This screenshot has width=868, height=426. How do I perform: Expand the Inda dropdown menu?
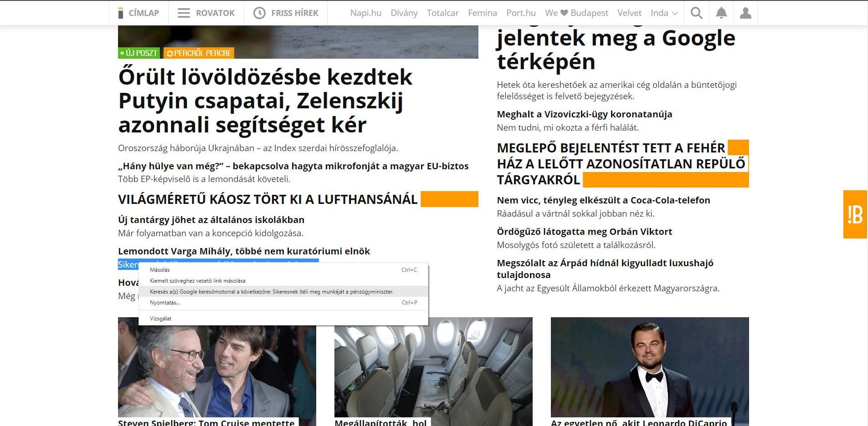664,13
